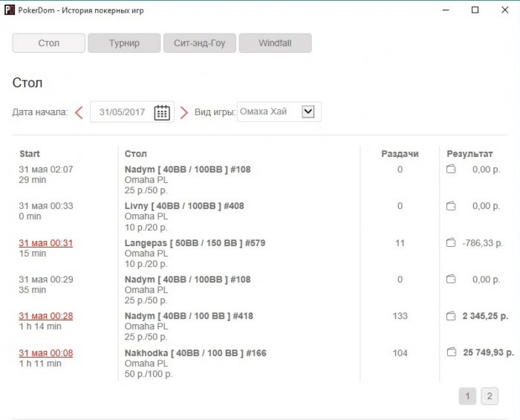Open the calendar date picker icon
The width and height of the screenshot is (520, 420).
162,112
